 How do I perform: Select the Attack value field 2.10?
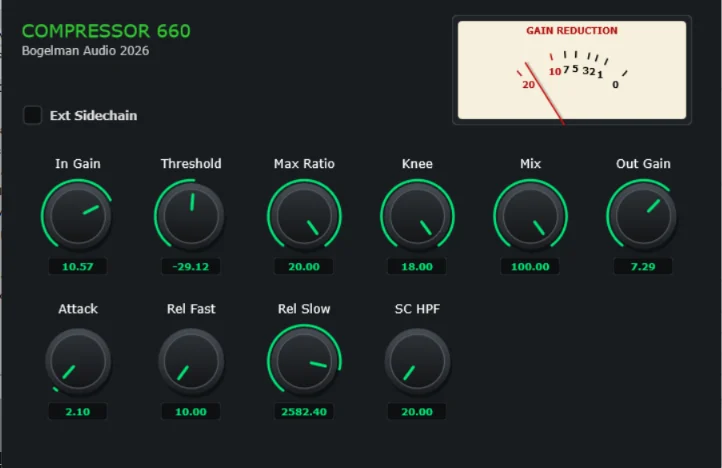[x=78, y=411]
